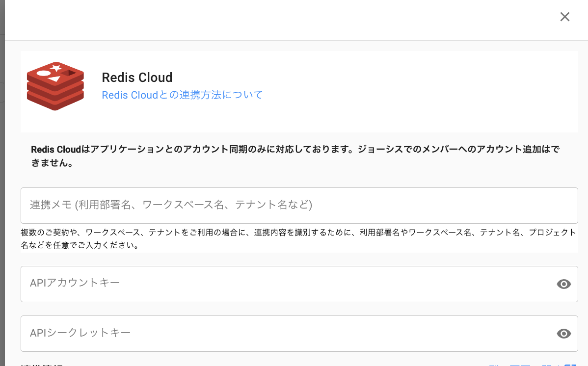Click the partially visible text at bottom right
The width and height of the screenshot is (588, 366).
coord(525,364)
